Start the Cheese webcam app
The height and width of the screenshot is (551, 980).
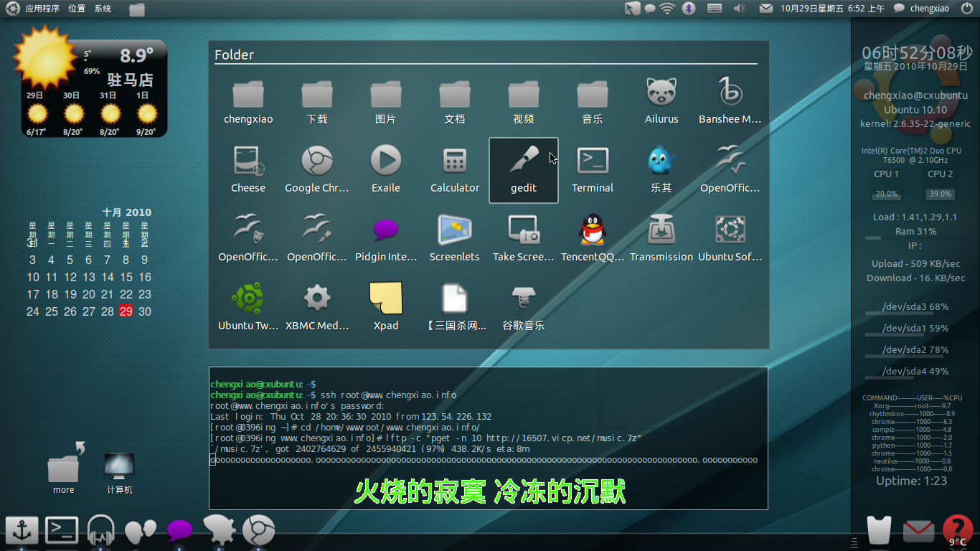click(248, 171)
